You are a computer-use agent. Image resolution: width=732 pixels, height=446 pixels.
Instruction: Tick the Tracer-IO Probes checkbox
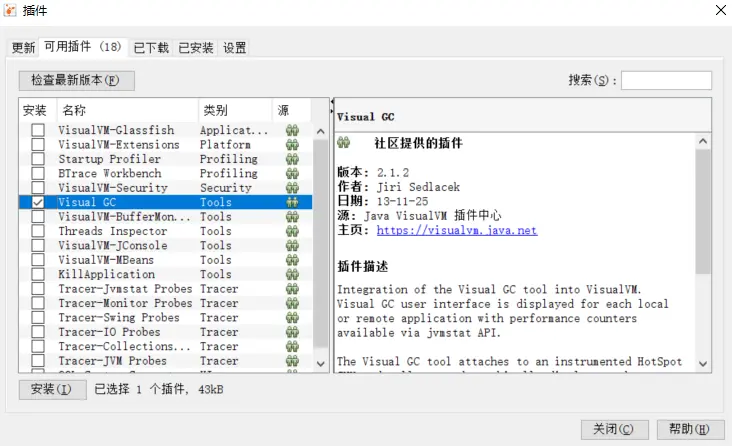point(38,333)
